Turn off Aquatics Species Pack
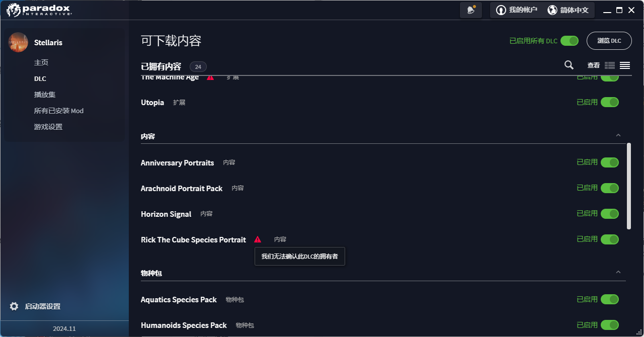 click(x=610, y=299)
